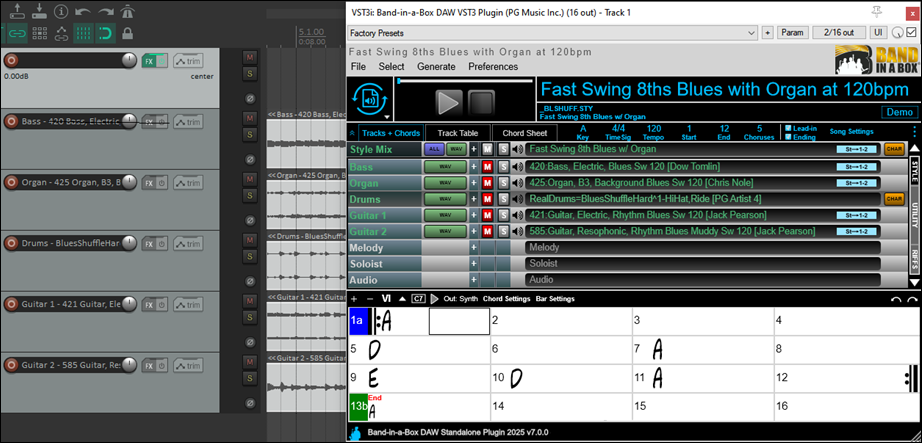The height and width of the screenshot is (443, 922).
Task: Click the UI button in plugin header
Action: 878,33
